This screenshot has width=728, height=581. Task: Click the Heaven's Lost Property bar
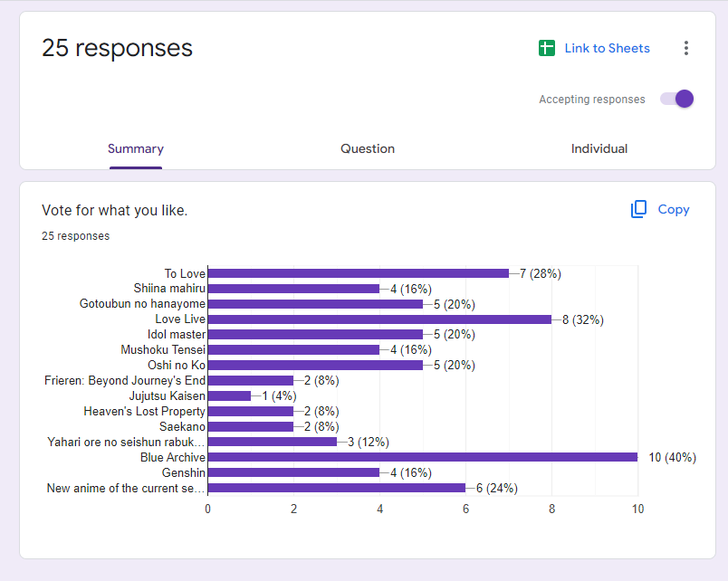pos(251,411)
